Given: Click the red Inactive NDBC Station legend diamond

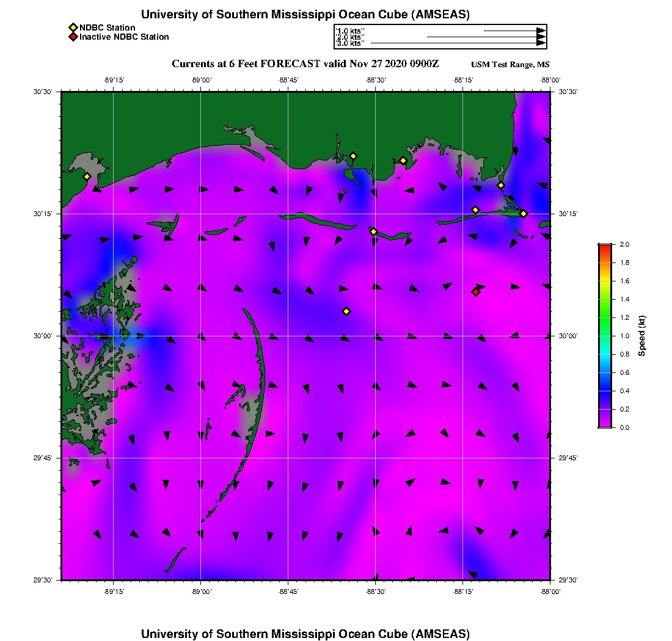Looking at the screenshot, I should (73, 37).
